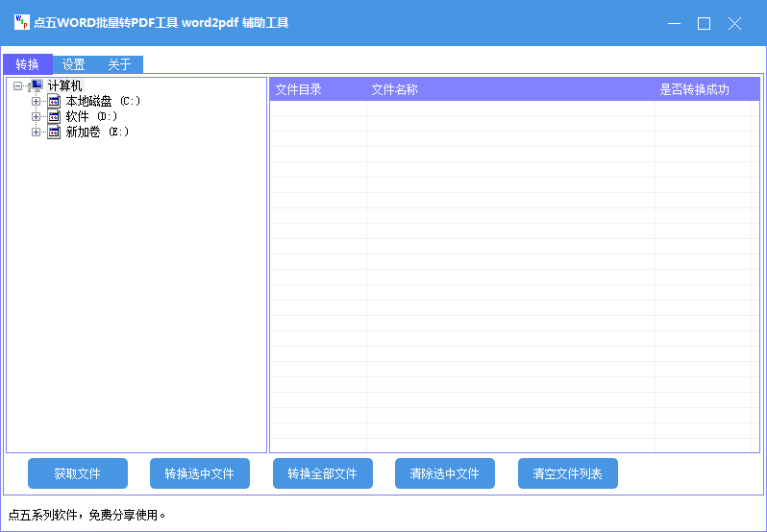The image size is (767, 532).
Task: Click the 软件 (D:) drive icon
Action: (54, 117)
